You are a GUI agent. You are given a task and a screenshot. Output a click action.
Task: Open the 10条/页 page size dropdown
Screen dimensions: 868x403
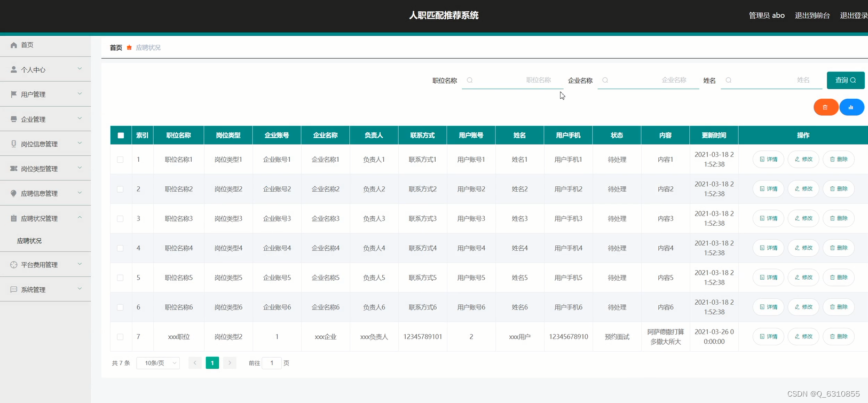[x=158, y=363]
